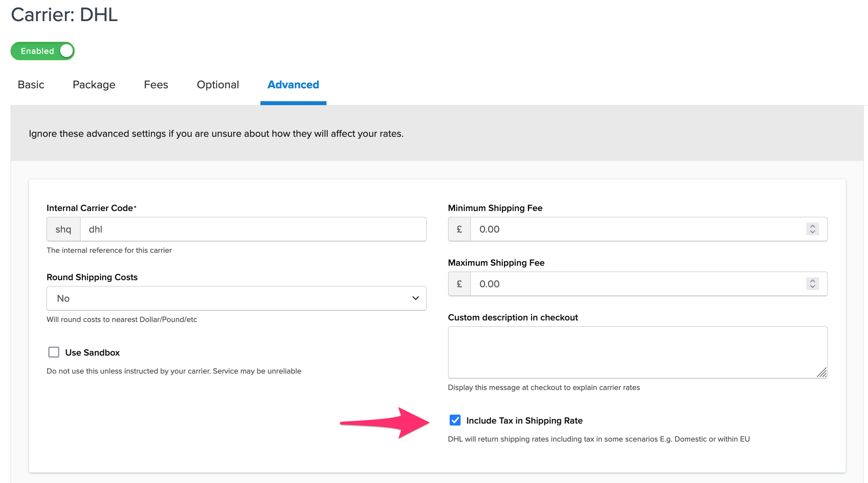Click the textarea resize handle corner
The width and height of the screenshot is (868, 483).
pyautogui.click(x=822, y=373)
